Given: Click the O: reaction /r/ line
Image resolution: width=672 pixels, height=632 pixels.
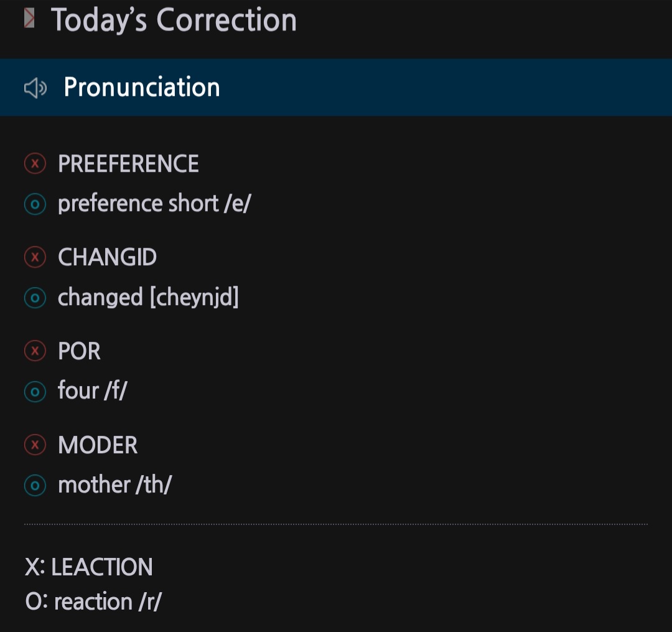Looking at the screenshot, I should coord(93,602).
